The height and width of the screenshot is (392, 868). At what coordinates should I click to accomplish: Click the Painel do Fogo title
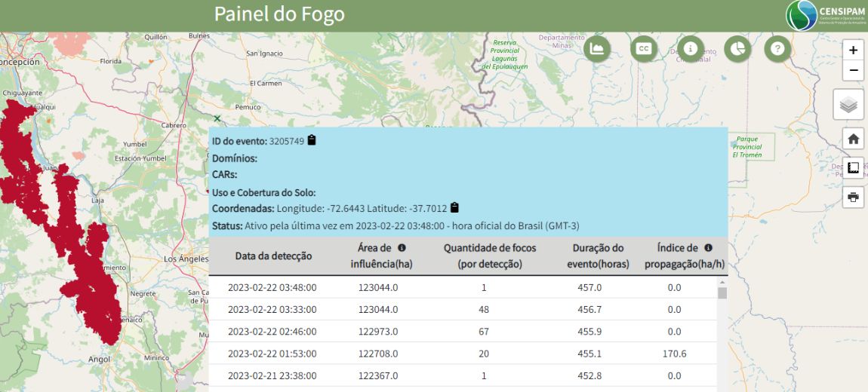click(279, 14)
